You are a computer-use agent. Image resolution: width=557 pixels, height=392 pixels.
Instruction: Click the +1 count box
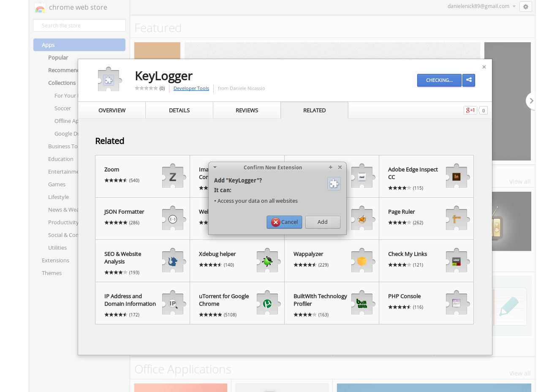pyautogui.click(x=484, y=110)
